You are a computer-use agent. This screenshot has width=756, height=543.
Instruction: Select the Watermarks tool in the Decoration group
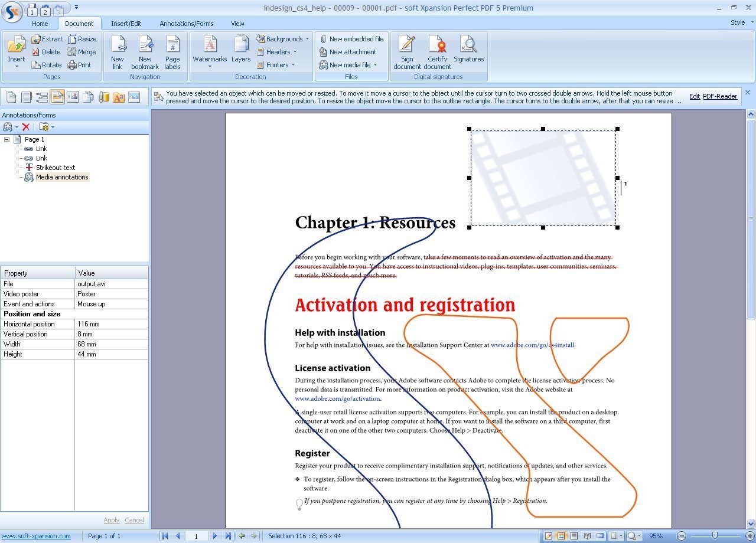pyautogui.click(x=210, y=51)
